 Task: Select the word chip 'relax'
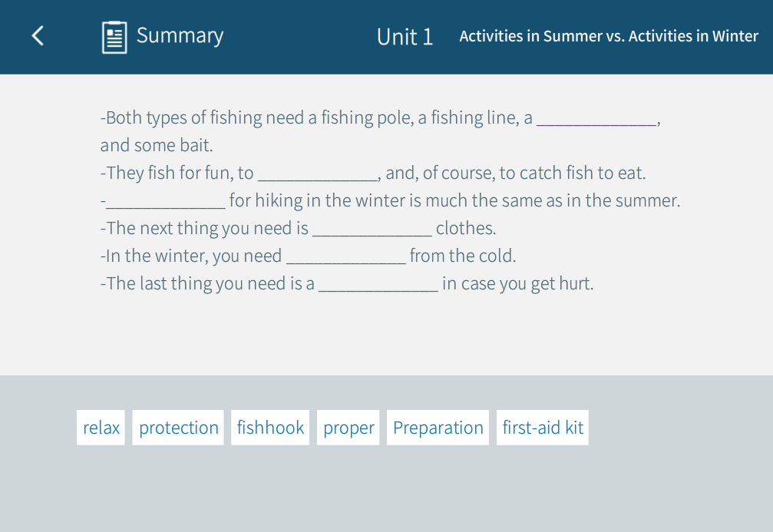click(x=101, y=428)
